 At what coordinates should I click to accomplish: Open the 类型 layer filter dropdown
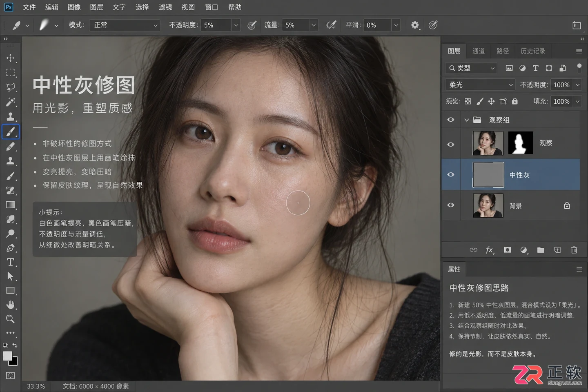coord(471,68)
